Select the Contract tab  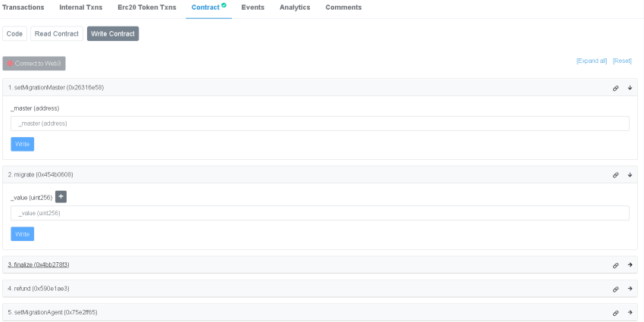pyautogui.click(x=208, y=8)
